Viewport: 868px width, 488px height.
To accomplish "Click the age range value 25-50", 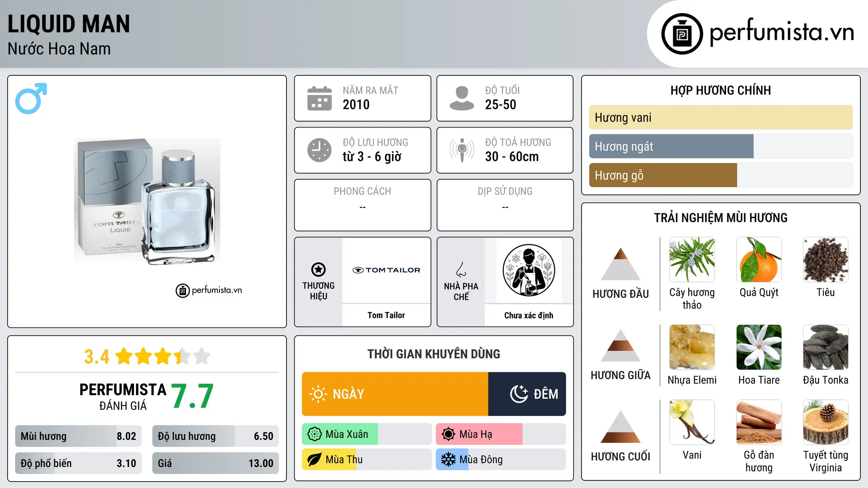I will [501, 105].
